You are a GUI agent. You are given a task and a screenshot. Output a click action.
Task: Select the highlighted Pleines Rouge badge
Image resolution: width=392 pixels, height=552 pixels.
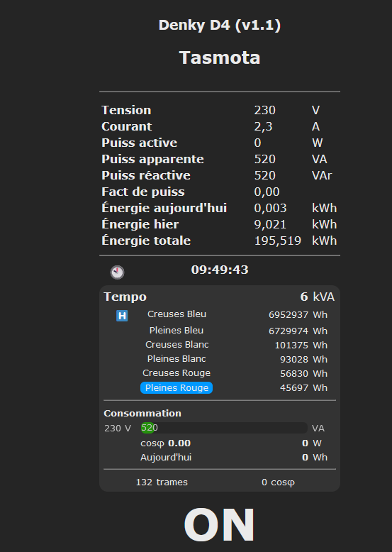coord(177,387)
